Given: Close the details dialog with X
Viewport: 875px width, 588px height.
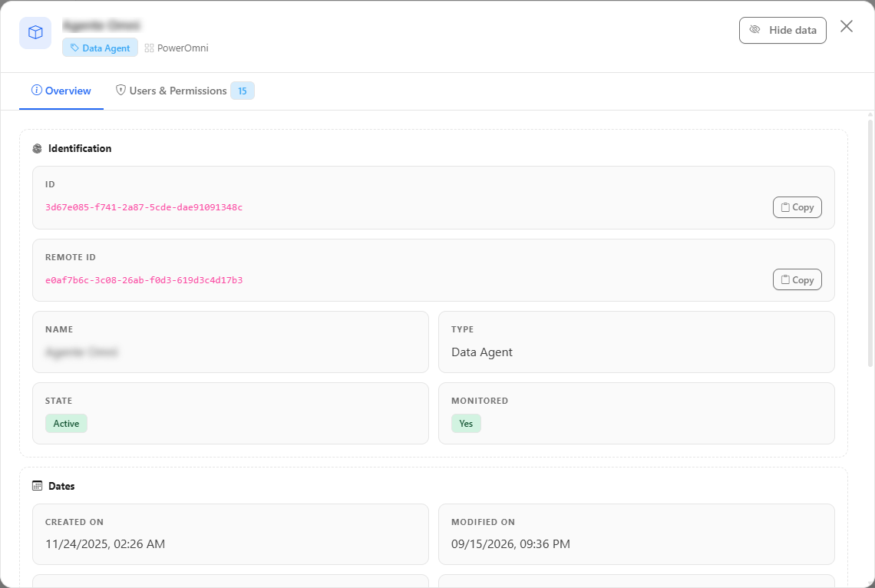Looking at the screenshot, I should pos(847,26).
